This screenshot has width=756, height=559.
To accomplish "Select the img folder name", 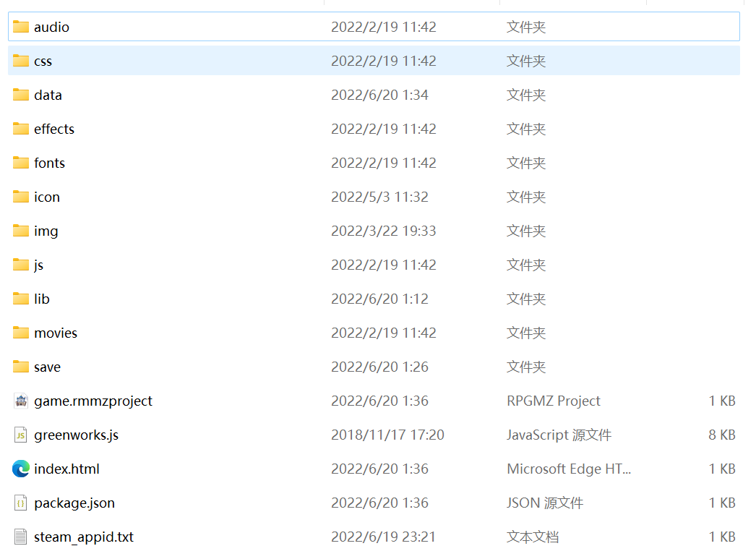I will (x=46, y=231).
